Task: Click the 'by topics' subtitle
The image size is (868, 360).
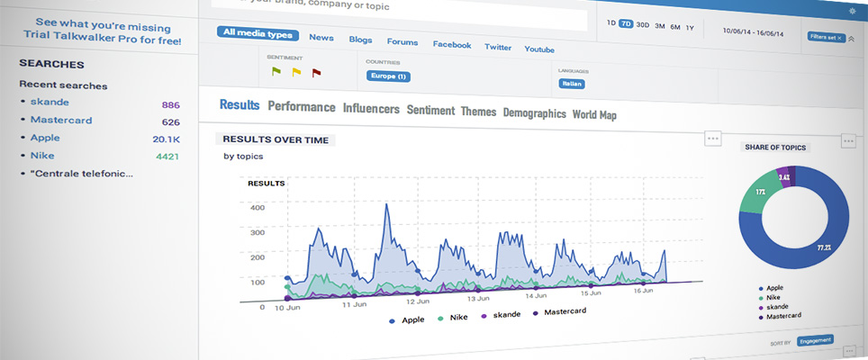Action: pyautogui.click(x=243, y=157)
